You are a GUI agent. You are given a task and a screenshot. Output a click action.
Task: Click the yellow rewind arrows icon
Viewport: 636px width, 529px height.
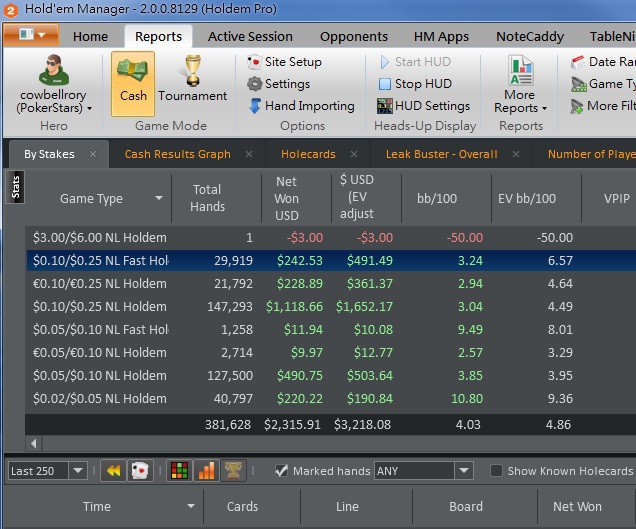click(x=114, y=471)
